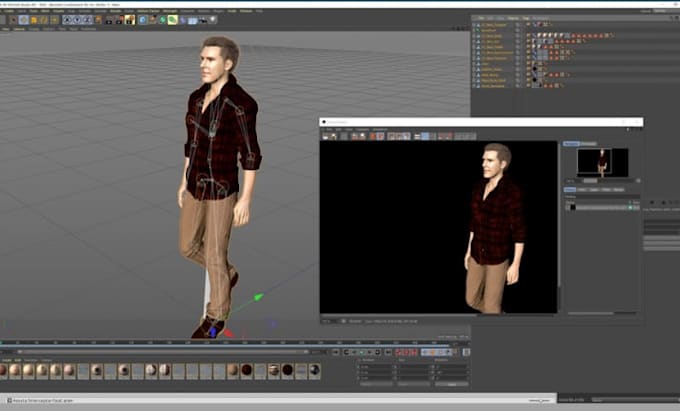Click Apply button in Coordinates panel
680x411 pixels.
point(452,384)
